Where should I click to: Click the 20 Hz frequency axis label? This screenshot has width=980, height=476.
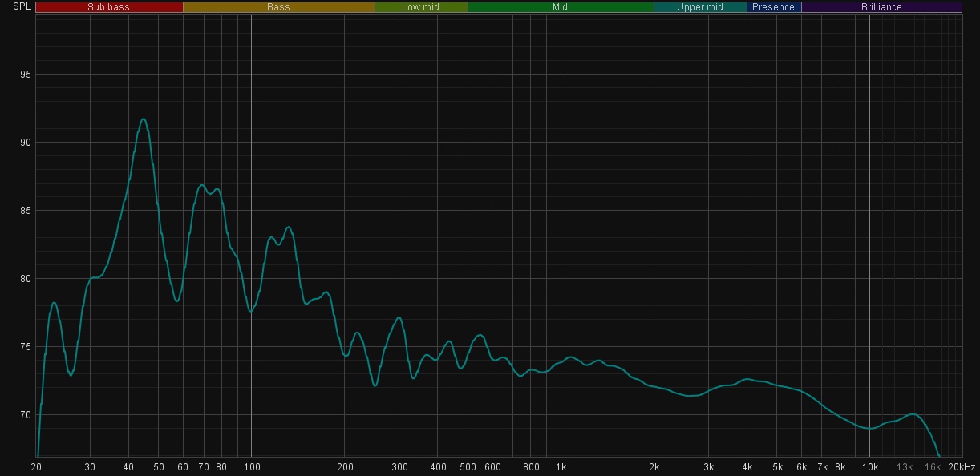[x=37, y=467]
